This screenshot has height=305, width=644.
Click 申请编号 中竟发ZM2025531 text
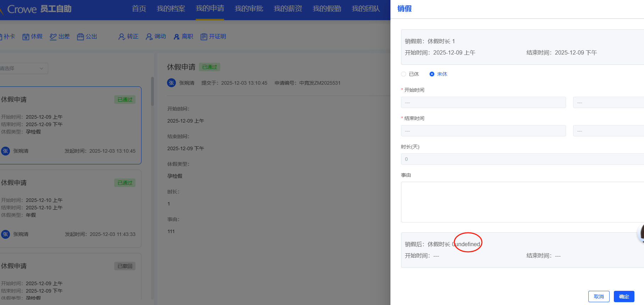tap(307, 83)
